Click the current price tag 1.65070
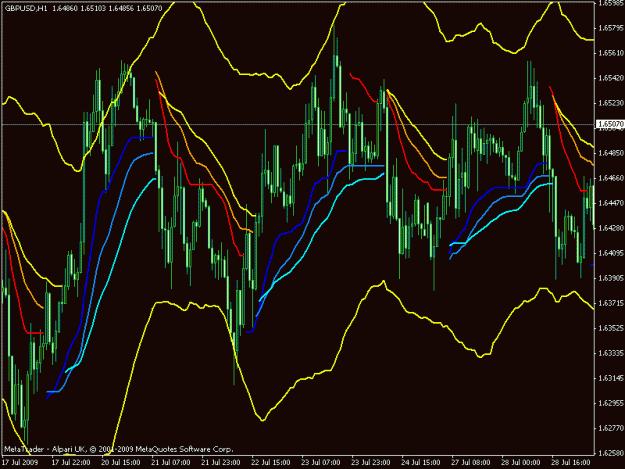The image size is (625, 469). pyautogui.click(x=610, y=125)
